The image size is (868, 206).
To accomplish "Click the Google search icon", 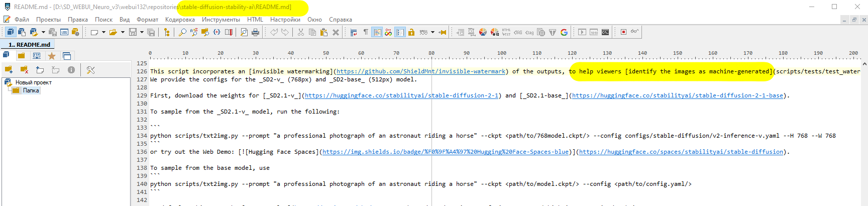I will 564,32.
